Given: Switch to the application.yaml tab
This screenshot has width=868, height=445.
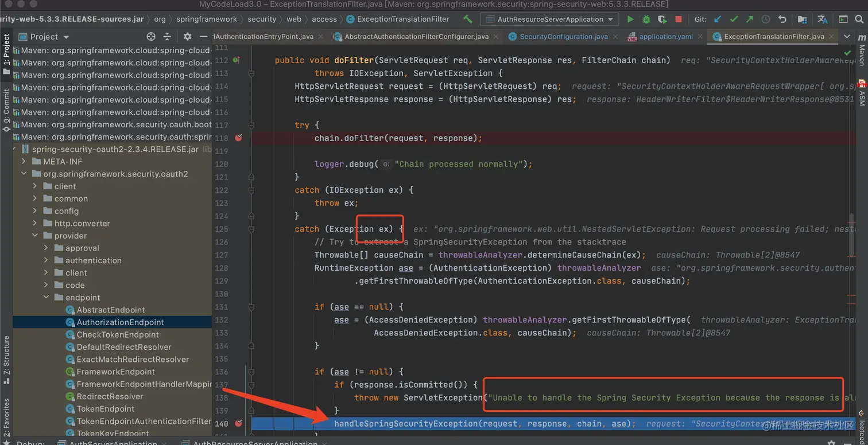Looking at the screenshot, I should [x=666, y=37].
